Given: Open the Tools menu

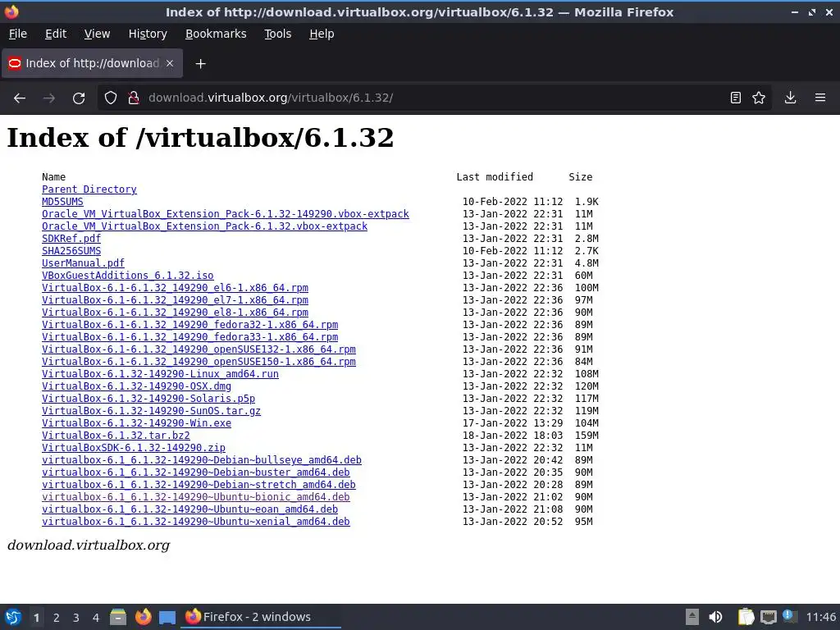Looking at the screenshot, I should tap(277, 34).
